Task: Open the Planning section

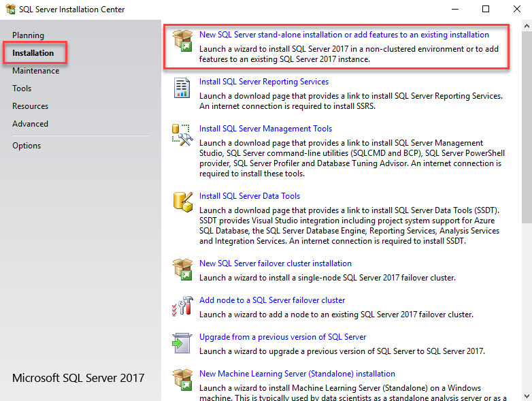Action: click(x=28, y=35)
